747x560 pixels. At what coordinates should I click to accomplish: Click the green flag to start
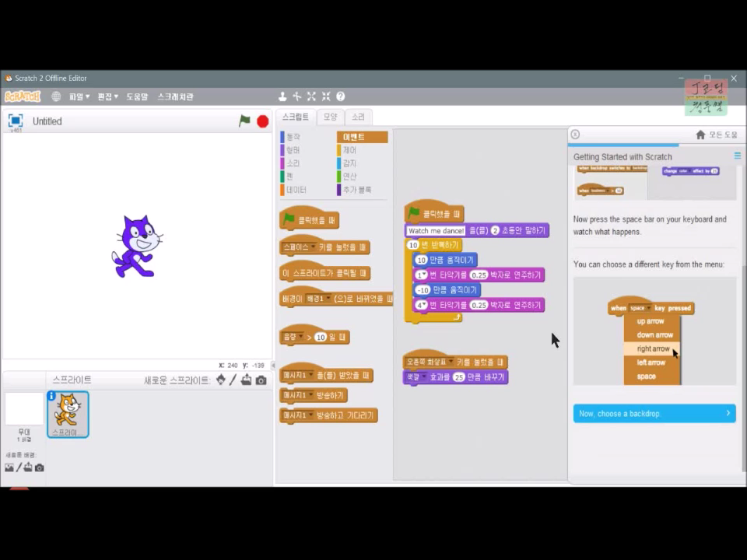click(x=244, y=121)
